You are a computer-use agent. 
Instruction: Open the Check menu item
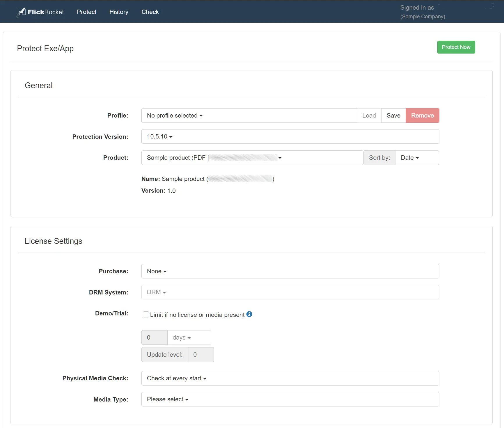click(x=150, y=12)
